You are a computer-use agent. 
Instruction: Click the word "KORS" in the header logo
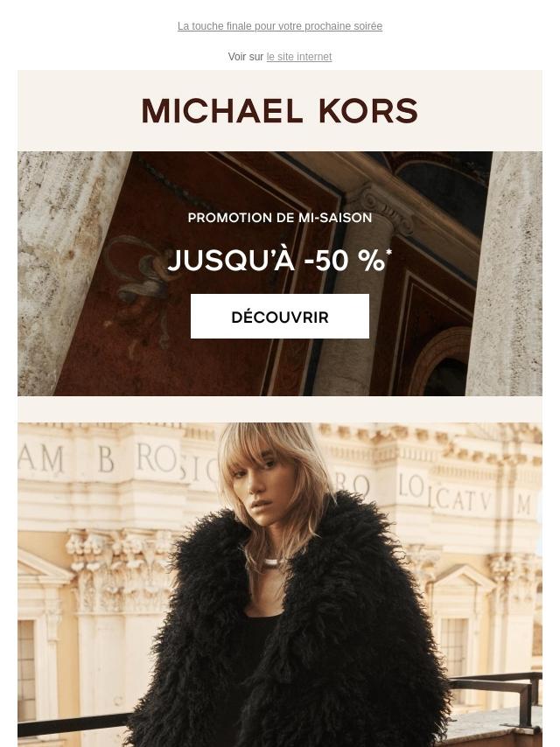[367, 110]
